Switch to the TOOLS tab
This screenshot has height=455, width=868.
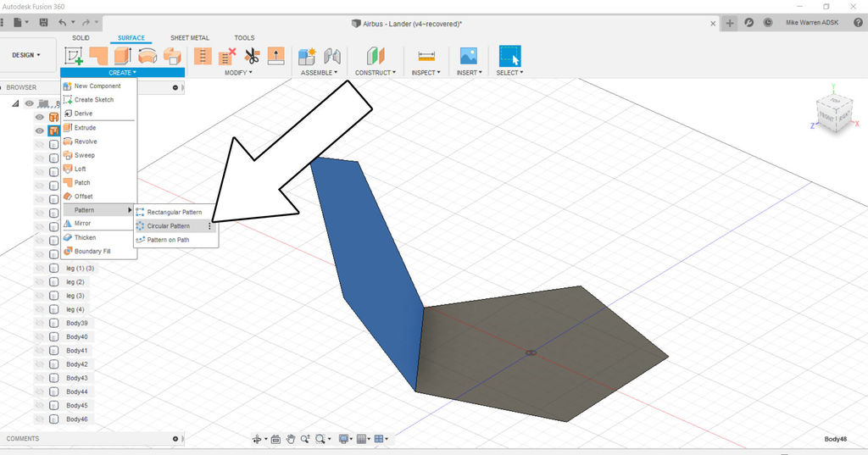244,37
